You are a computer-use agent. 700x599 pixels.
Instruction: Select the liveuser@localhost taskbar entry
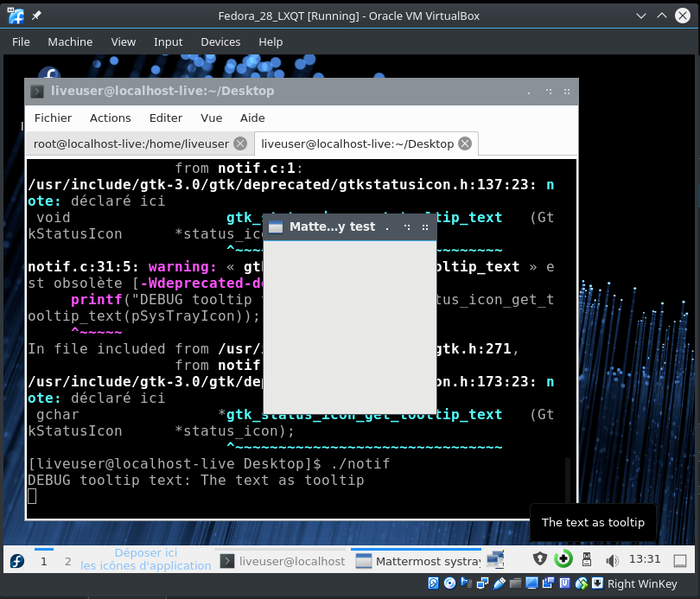click(282, 561)
